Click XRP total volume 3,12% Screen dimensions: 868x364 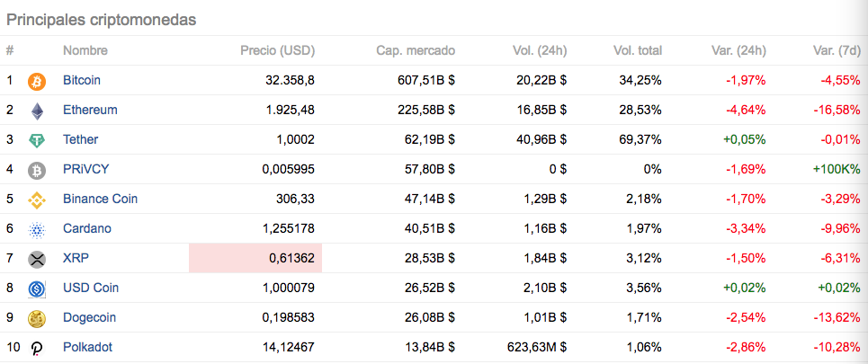(644, 258)
